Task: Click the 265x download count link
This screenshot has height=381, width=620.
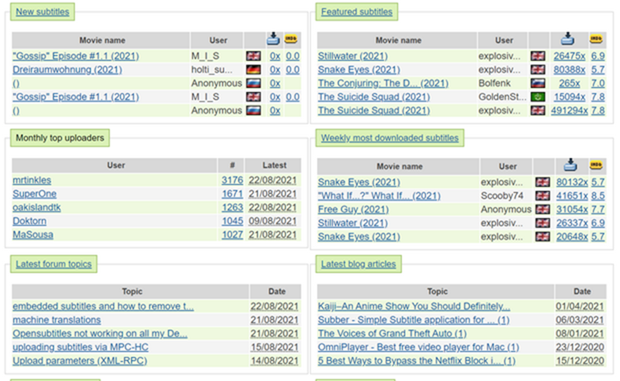Action: point(569,83)
